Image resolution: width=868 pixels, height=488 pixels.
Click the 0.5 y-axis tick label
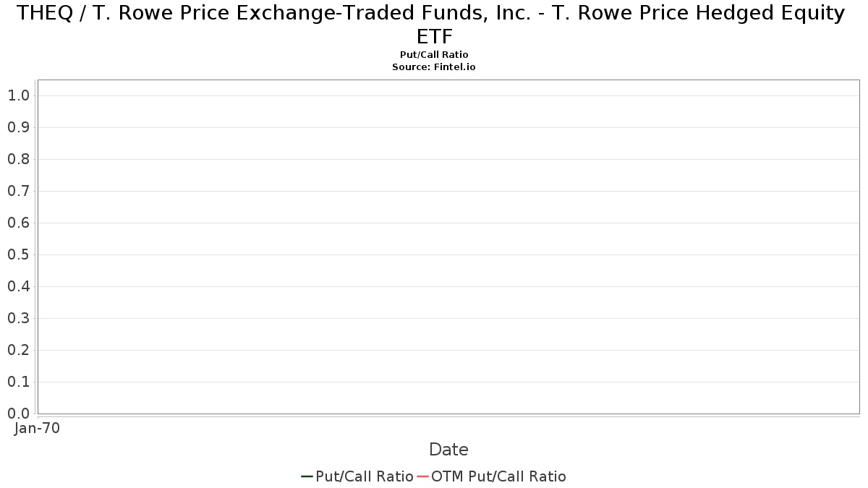point(18,254)
